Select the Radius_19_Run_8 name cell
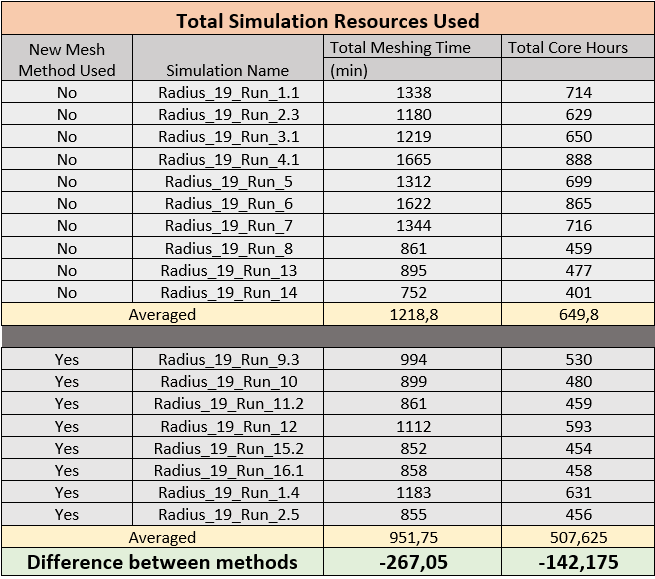 (x=228, y=248)
